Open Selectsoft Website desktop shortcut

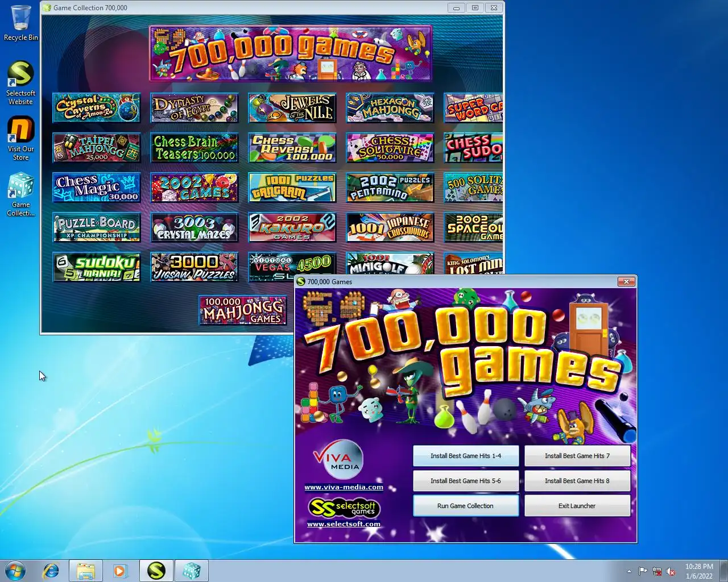click(x=20, y=83)
